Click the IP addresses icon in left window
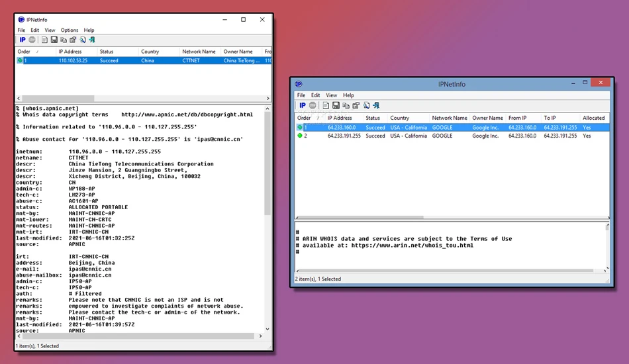 tap(23, 40)
